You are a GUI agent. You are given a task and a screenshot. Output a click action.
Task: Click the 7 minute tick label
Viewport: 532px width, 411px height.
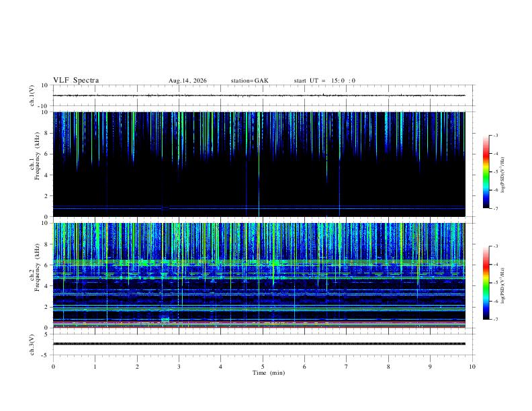pyautogui.click(x=347, y=367)
